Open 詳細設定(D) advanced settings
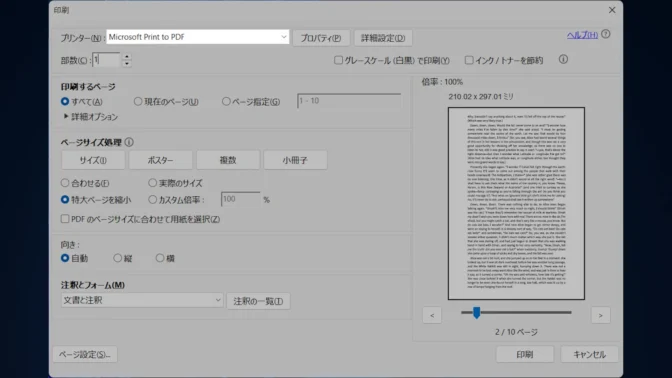672x378 pixels. pyautogui.click(x=383, y=38)
